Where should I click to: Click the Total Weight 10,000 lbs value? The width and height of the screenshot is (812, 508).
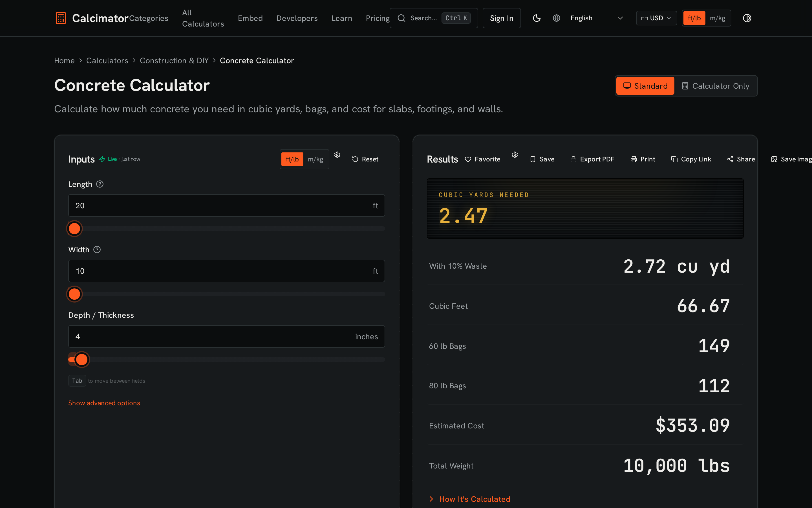676,466
